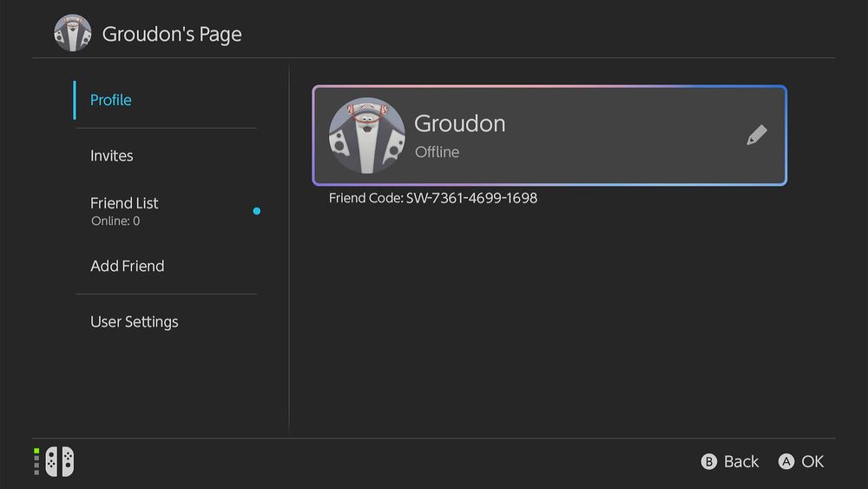Click the A button icon
The width and height of the screenshot is (868, 489).
[786, 461]
